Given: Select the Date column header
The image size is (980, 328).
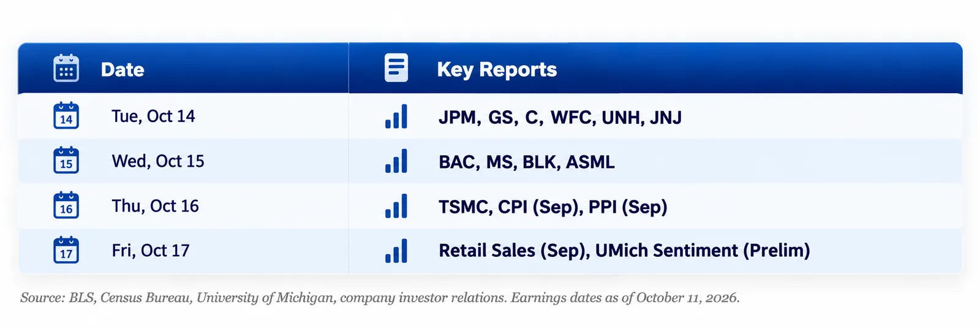Looking at the screenshot, I should click(x=123, y=69).
